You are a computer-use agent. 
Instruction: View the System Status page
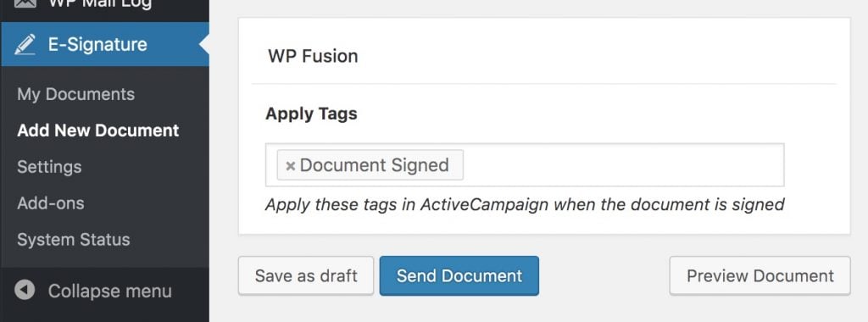point(74,240)
